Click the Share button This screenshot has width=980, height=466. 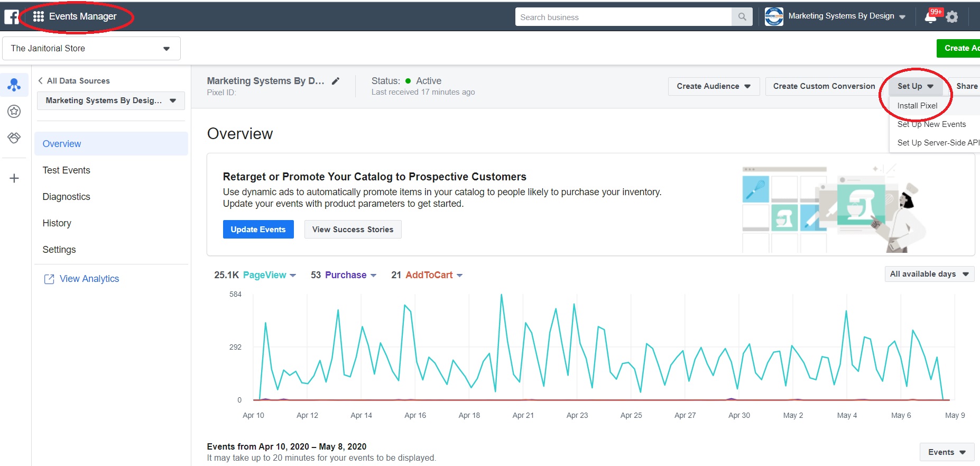click(x=966, y=86)
